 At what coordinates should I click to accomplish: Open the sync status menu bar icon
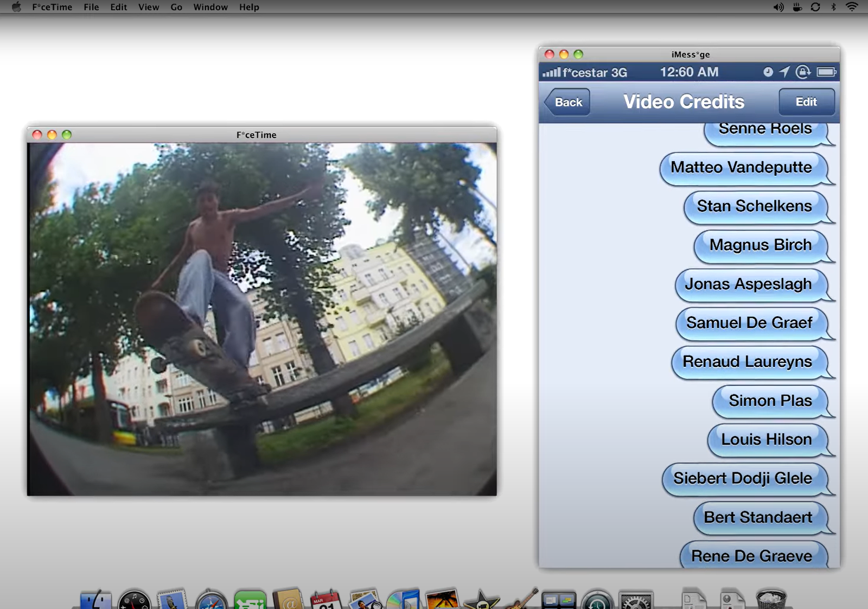[815, 7]
